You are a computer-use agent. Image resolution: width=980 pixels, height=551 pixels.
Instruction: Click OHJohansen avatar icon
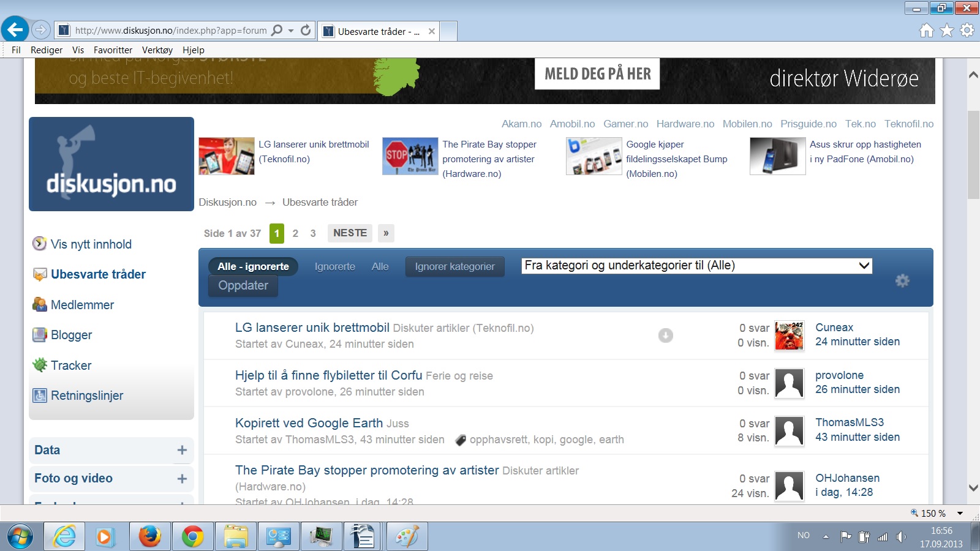(789, 486)
